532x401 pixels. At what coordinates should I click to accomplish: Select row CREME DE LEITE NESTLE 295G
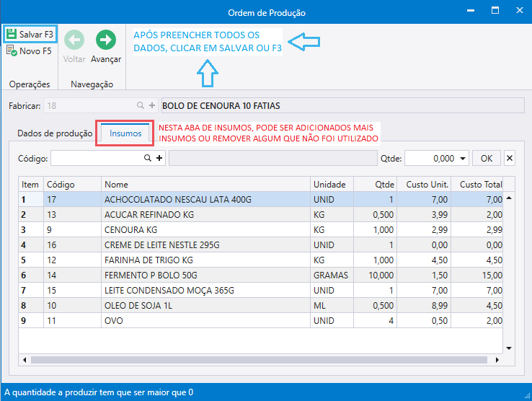click(x=260, y=244)
